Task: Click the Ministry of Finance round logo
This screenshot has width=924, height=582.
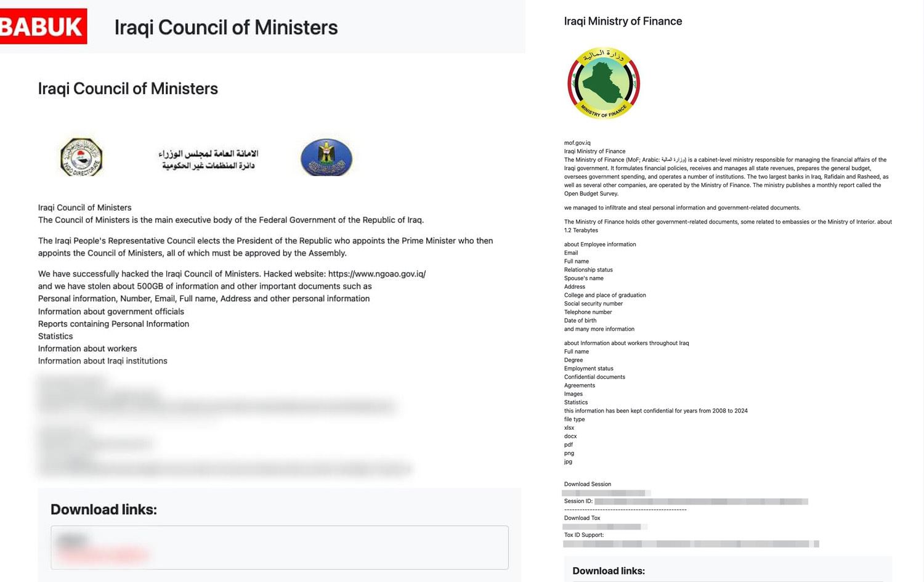Action: [603, 83]
